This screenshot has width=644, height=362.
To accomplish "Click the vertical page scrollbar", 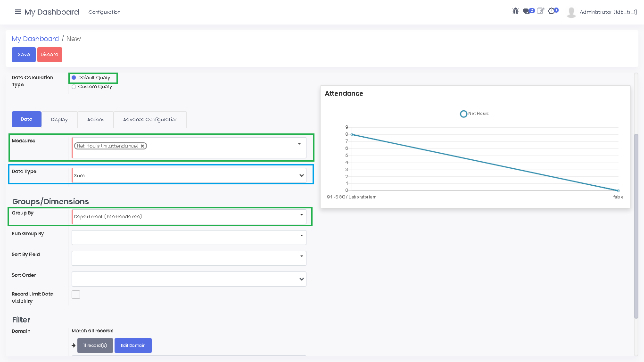I will pyautogui.click(x=636, y=226).
